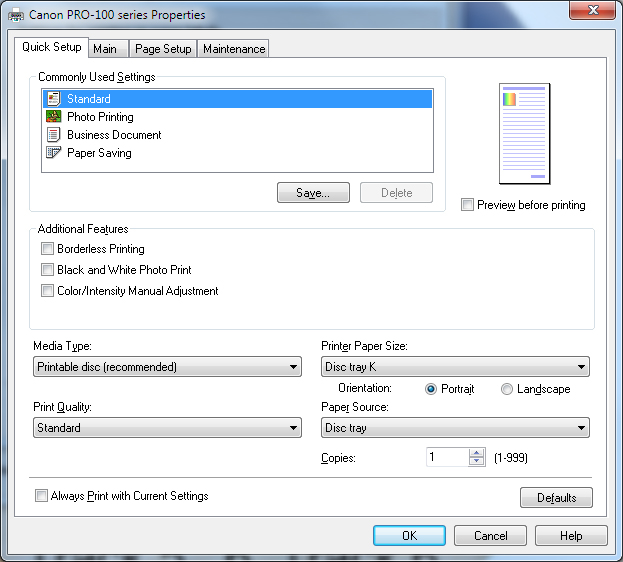This screenshot has height=562, width=623.
Task: Click the page layout preview thumbnail
Action: pos(524,134)
